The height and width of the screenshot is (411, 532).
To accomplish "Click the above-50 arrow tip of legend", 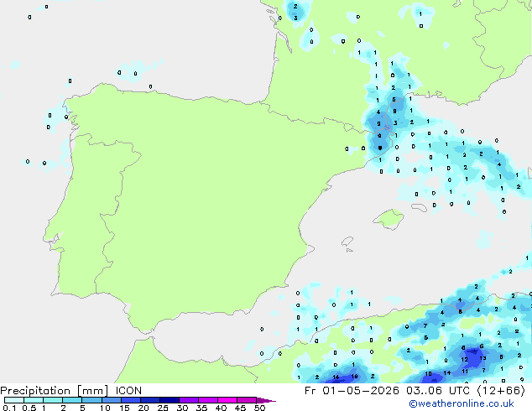I will pos(266,400).
